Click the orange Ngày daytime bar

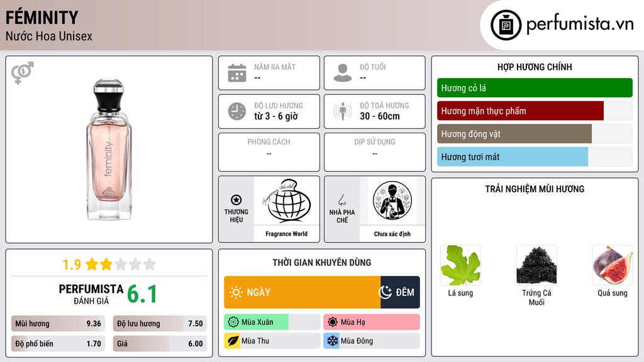(x=303, y=292)
